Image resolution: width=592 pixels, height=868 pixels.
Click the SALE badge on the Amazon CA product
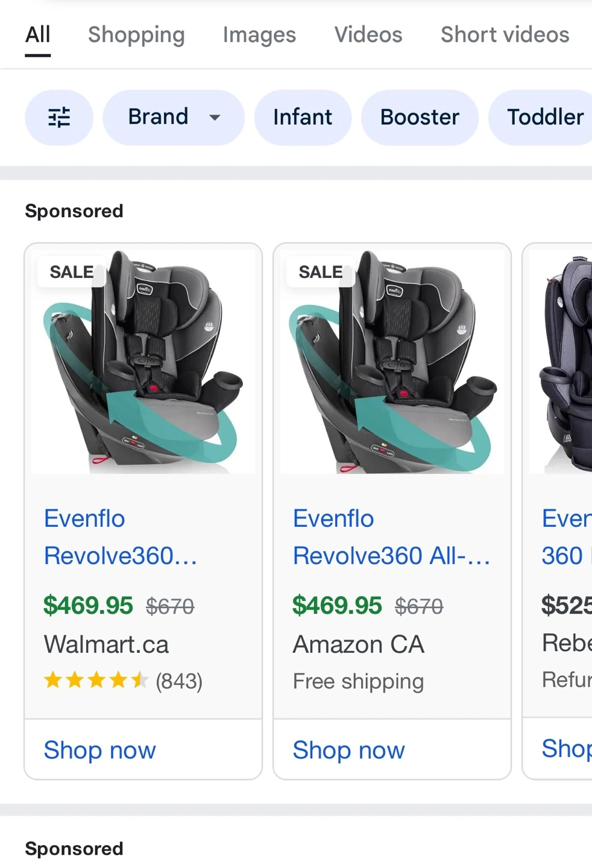(320, 272)
